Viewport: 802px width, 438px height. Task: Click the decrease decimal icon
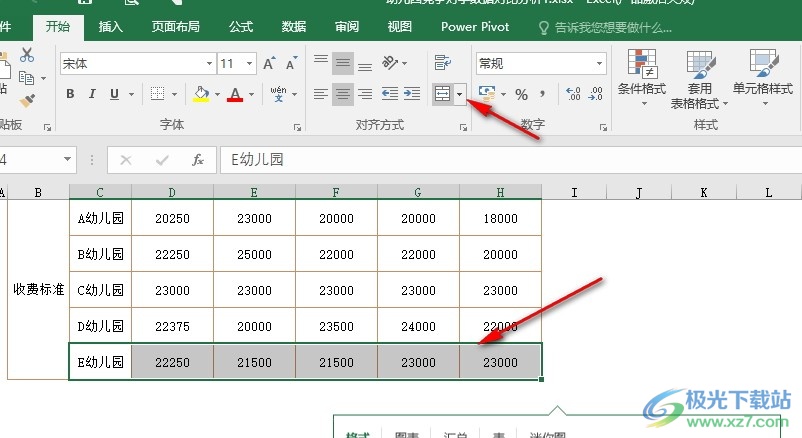click(595, 94)
